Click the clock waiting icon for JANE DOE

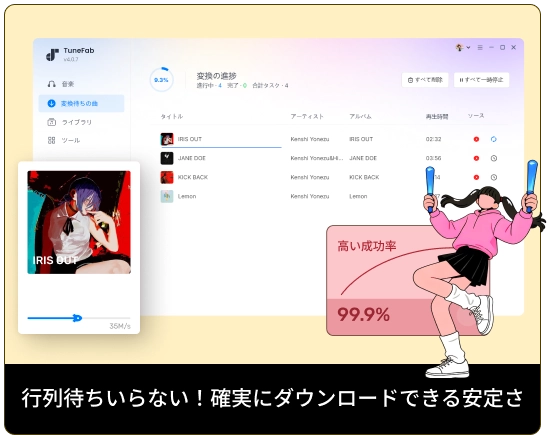pyautogui.click(x=494, y=158)
